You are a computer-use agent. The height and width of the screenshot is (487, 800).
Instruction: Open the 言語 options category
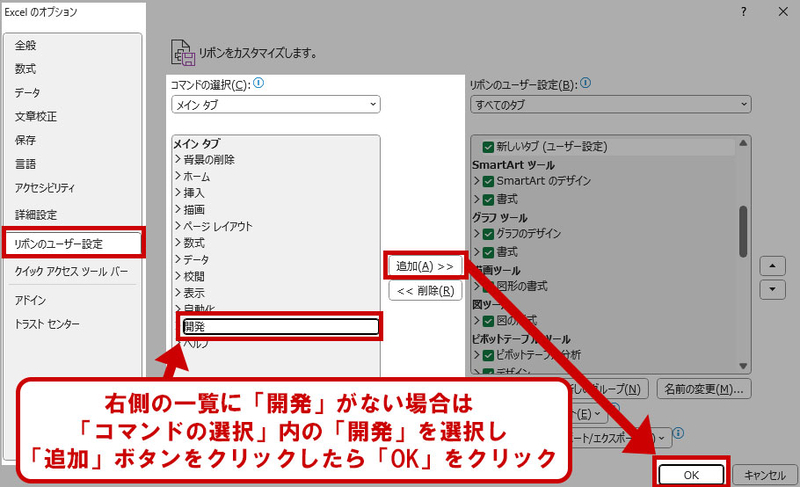[x=26, y=164]
